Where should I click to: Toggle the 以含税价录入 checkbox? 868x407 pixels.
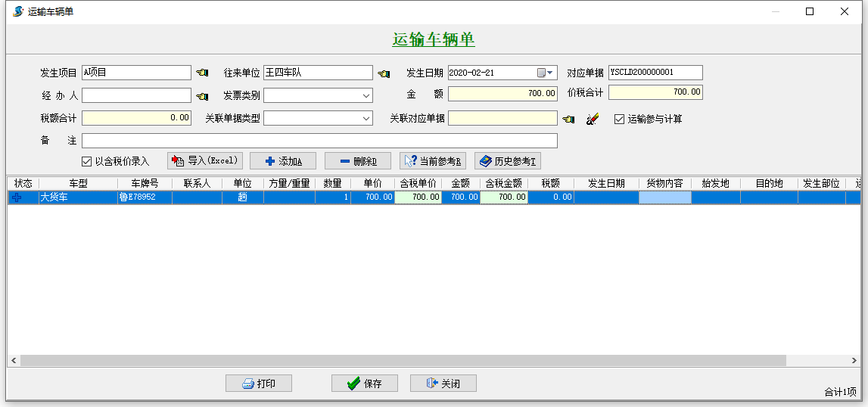pos(87,161)
